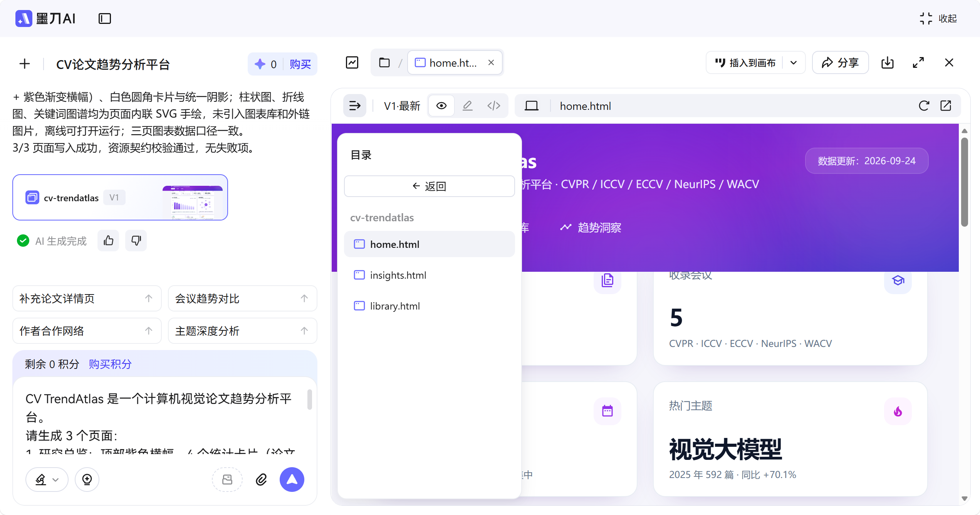Viewport: 980px width, 515px height.
Task: Select suggestion 会议趋势对比
Action: point(243,298)
